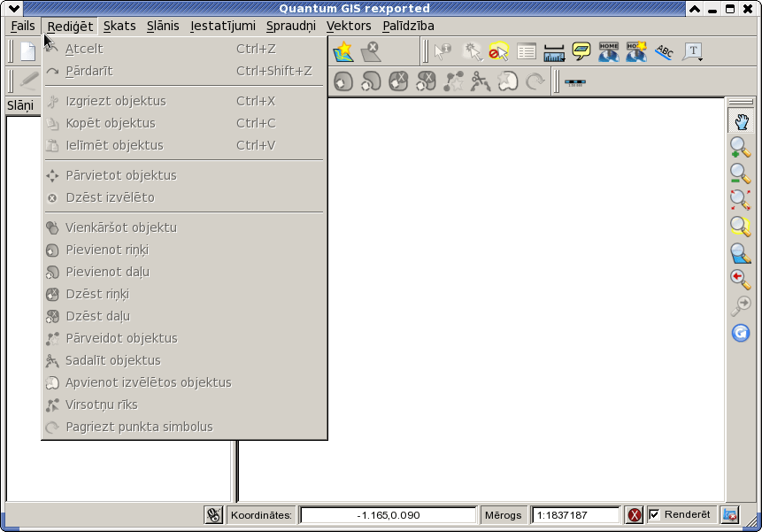762x532 pixels.
Task: Open the attribute table icon
Action: tap(527, 51)
